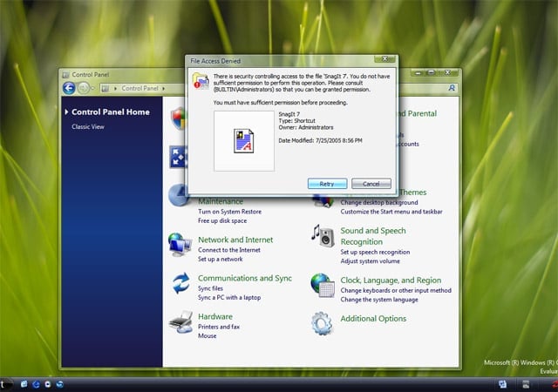This screenshot has width=558, height=392.
Task: Click the Retry button in the dialog
Action: coord(327,184)
